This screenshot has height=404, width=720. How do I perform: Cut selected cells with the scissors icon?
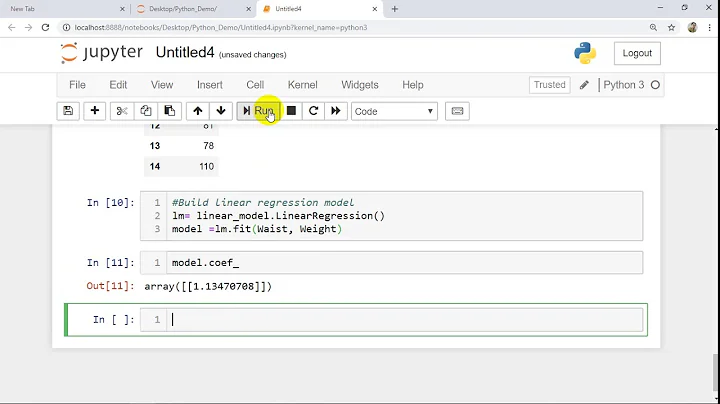click(122, 111)
